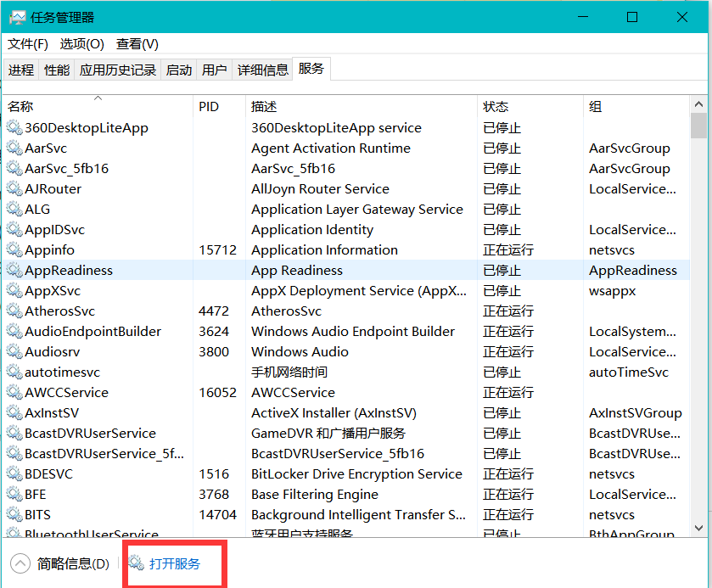
Task: Click the vertical scrollbar thumb
Action: [x=698, y=126]
